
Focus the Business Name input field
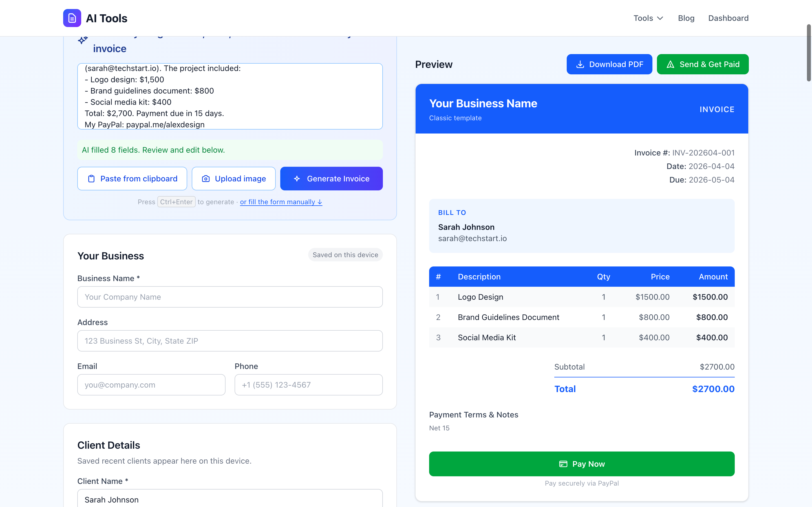[230, 297]
